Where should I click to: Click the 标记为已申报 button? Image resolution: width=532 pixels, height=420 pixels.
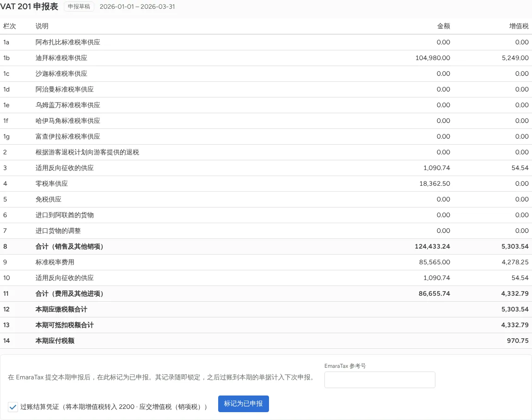pyautogui.click(x=243, y=404)
